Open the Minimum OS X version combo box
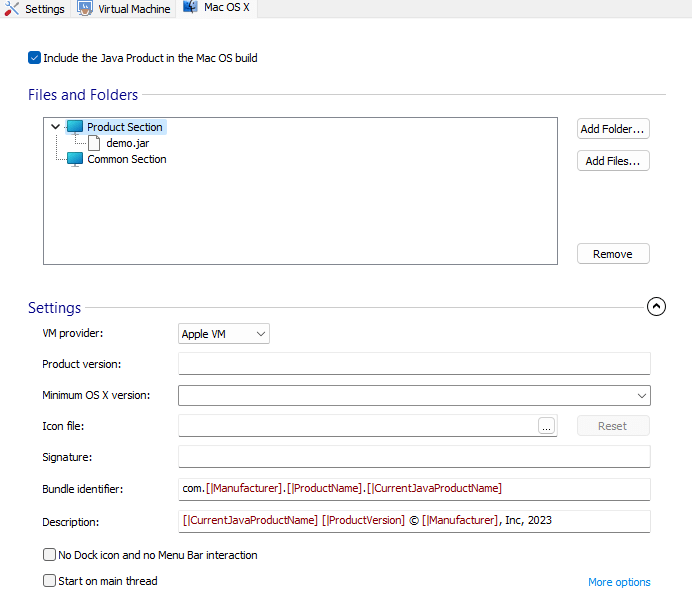This screenshot has width=692, height=590. (x=414, y=395)
